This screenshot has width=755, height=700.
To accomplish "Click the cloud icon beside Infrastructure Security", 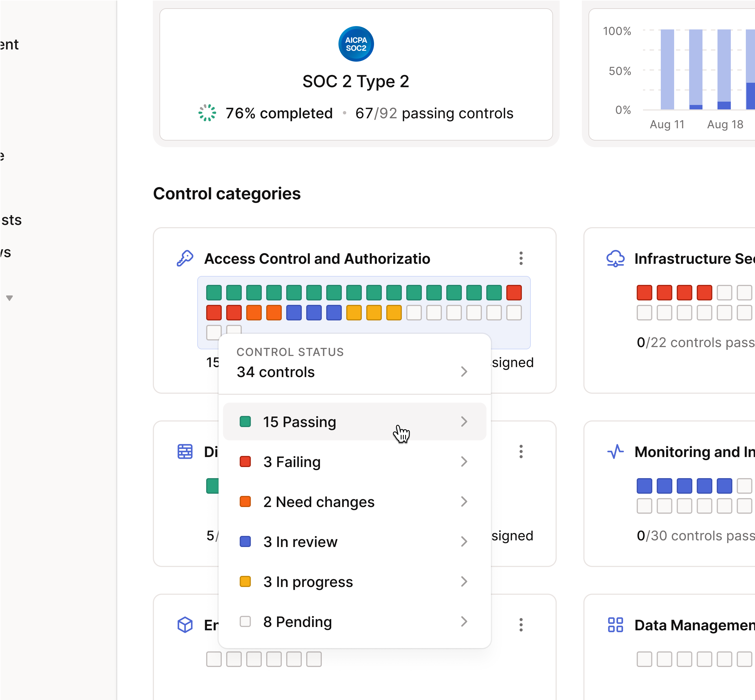I will click(x=616, y=259).
